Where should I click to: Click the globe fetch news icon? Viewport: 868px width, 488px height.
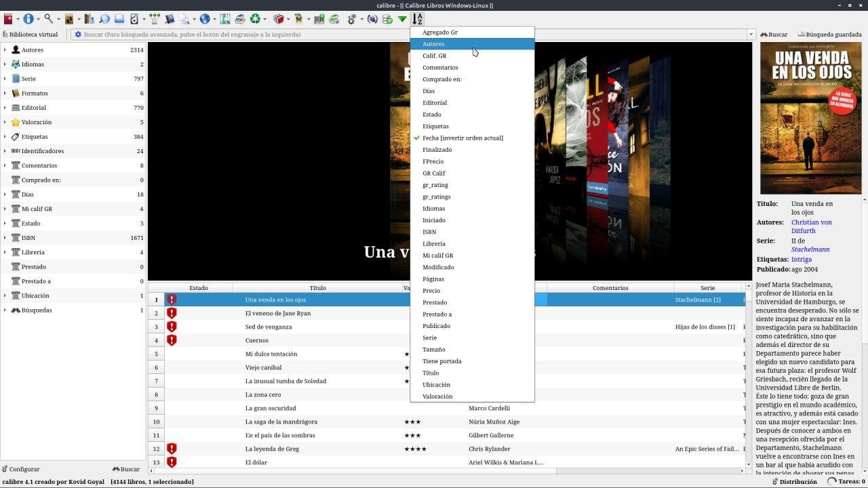coord(205,20)
